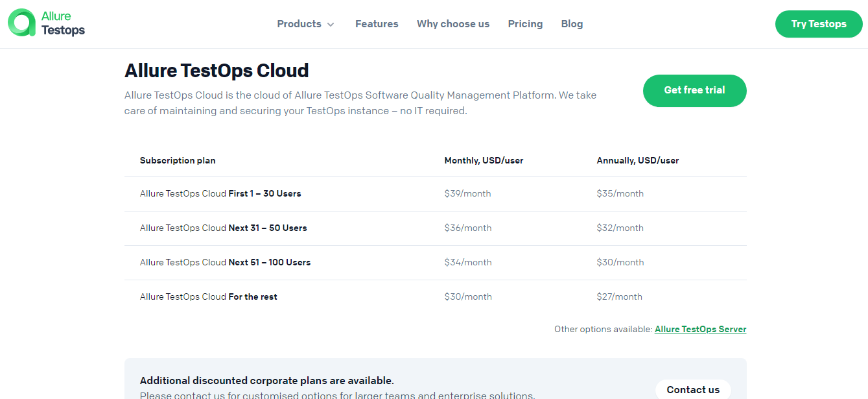Screen dimensions: 868x399
Task: Expand the Products dropdown chevron
Action: tap(331, 25)
